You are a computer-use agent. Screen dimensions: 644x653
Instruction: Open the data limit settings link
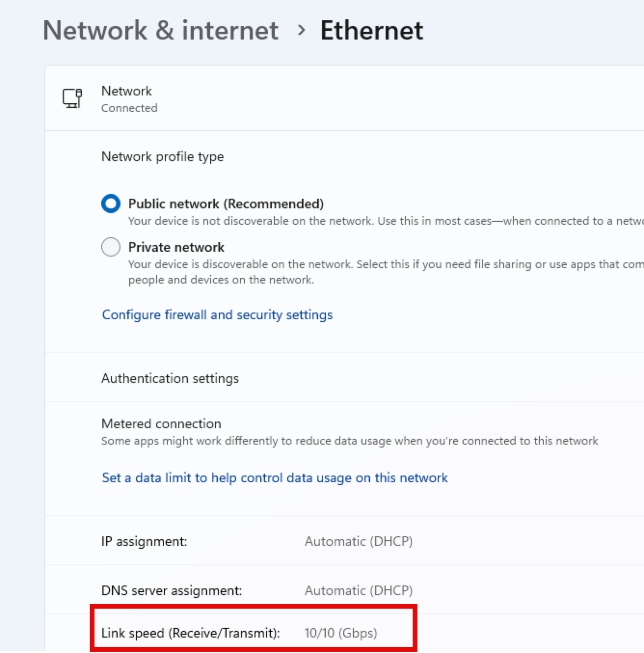point(275,478)
